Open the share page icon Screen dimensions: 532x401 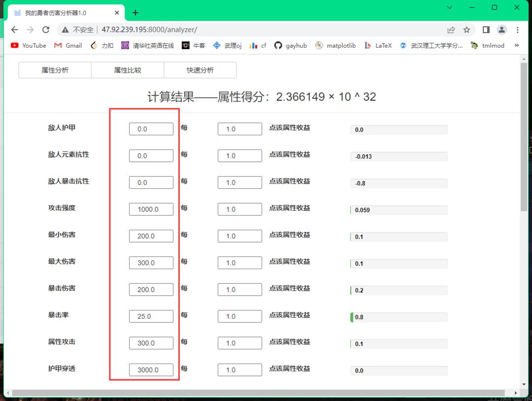tap(451, 30)
